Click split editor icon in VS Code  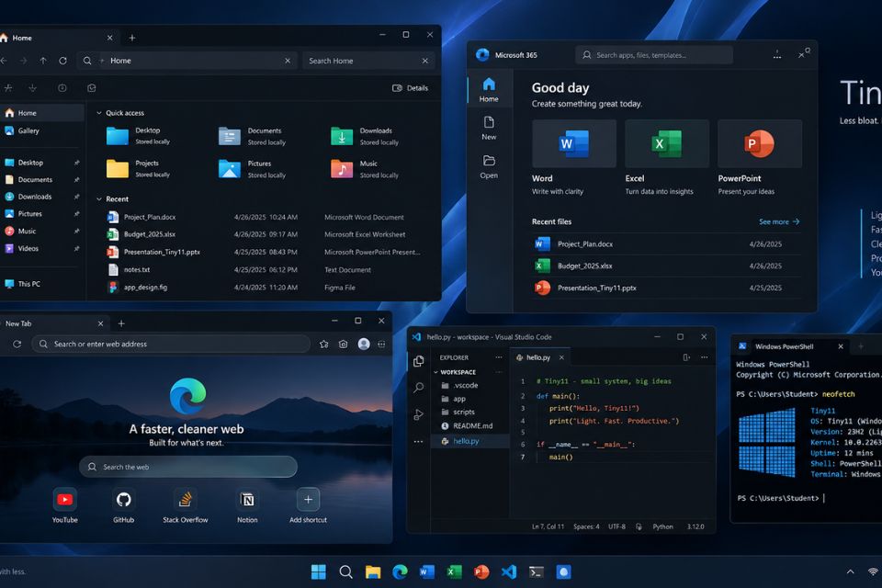686,357
